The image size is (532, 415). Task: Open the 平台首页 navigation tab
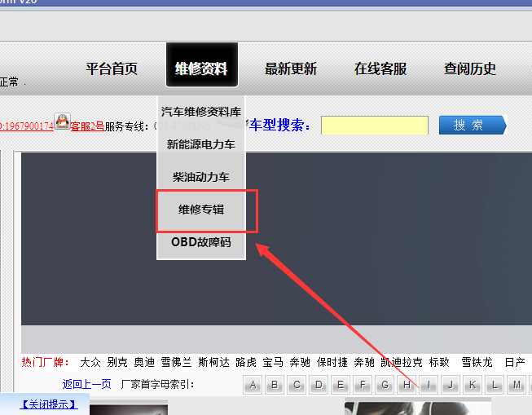coord(112,69)
